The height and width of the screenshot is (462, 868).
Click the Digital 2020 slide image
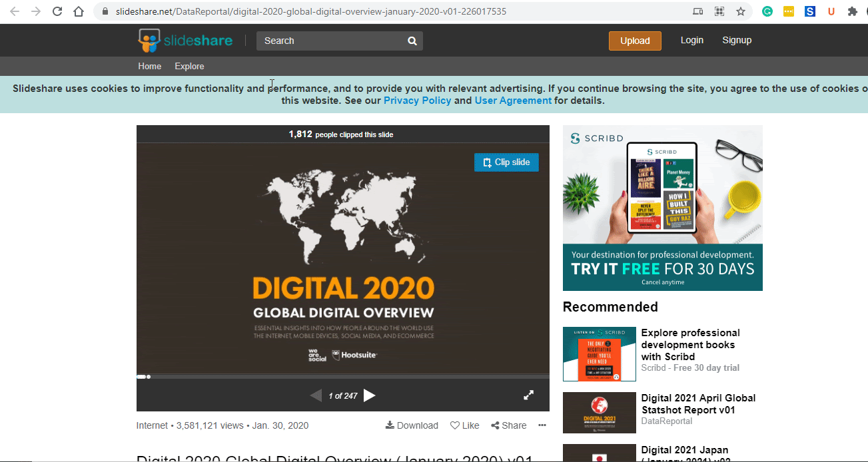click(x=343, y=258)
